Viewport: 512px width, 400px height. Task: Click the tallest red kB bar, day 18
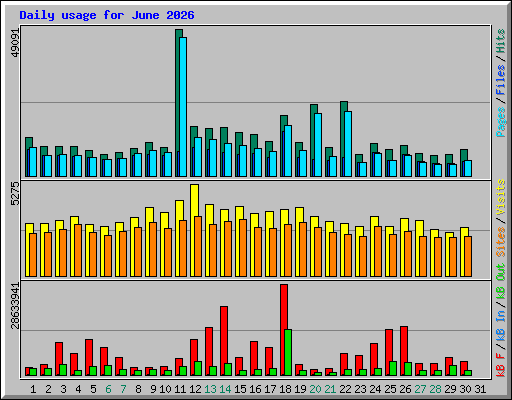(x=284, y=330)
